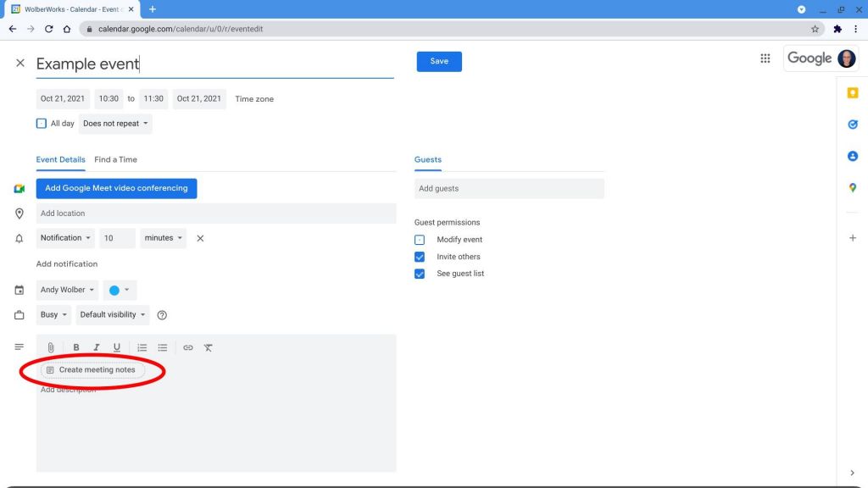Click the Create meeting notes button

click(x=93, y=369)
